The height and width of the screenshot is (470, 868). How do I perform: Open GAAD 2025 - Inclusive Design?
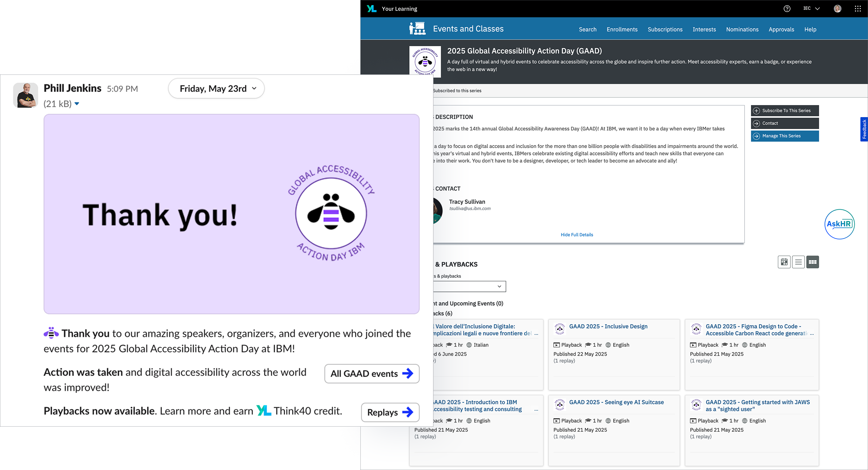(608, 326)
